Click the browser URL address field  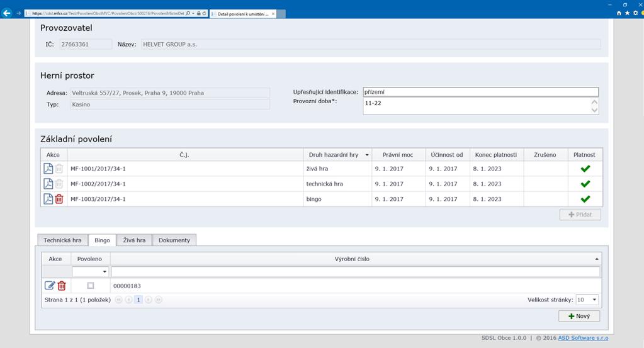coord(108,14)
